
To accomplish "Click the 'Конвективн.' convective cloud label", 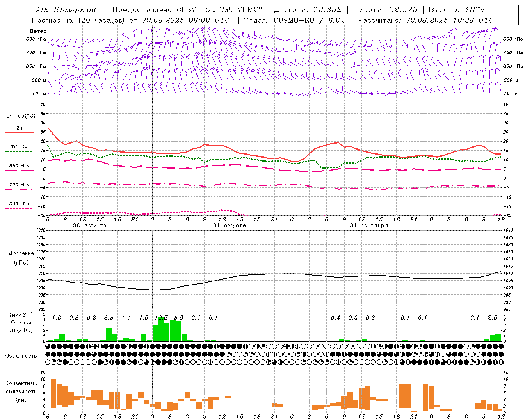I will [21, 383].
